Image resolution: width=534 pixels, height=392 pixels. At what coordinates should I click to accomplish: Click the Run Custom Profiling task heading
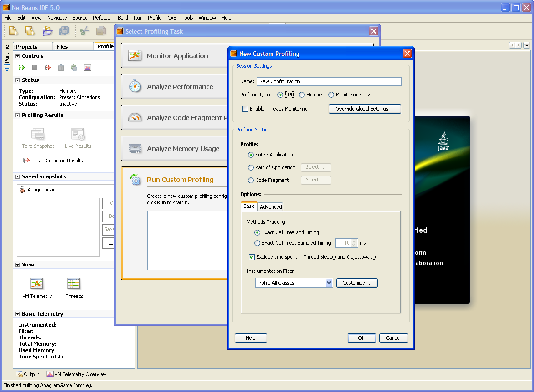click(180, 180)
